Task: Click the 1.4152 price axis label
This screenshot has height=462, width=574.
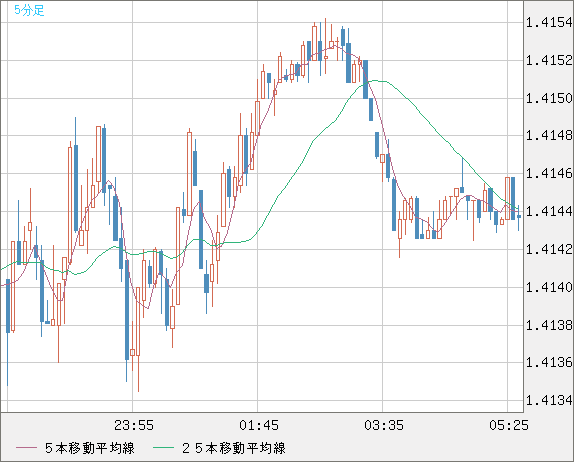Action: click(549, 60)
